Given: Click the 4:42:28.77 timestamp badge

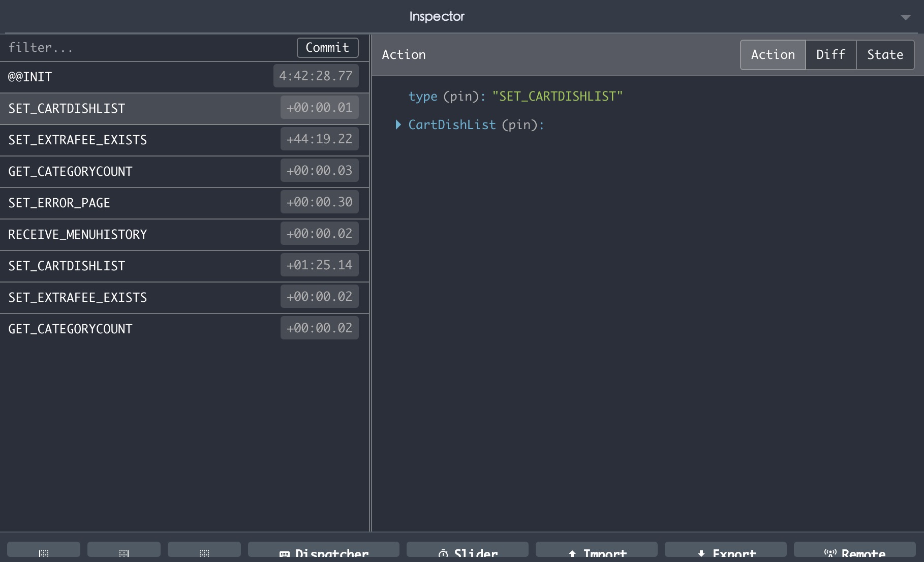Looking at the screenshot, I should point(316,76).
